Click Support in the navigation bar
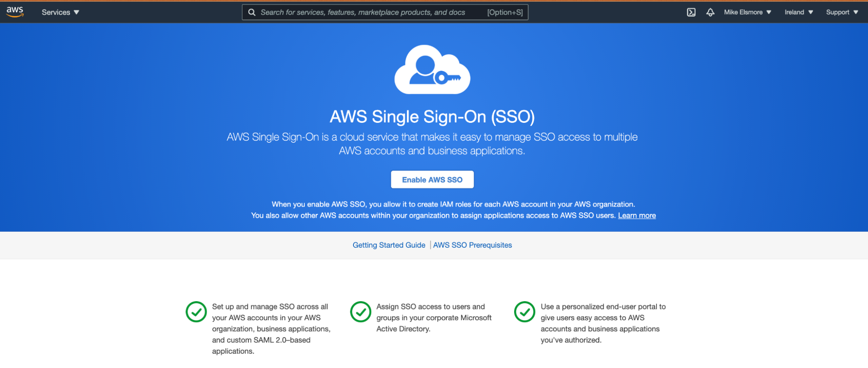This screenshot has width=868, height=368. (838, 12)
